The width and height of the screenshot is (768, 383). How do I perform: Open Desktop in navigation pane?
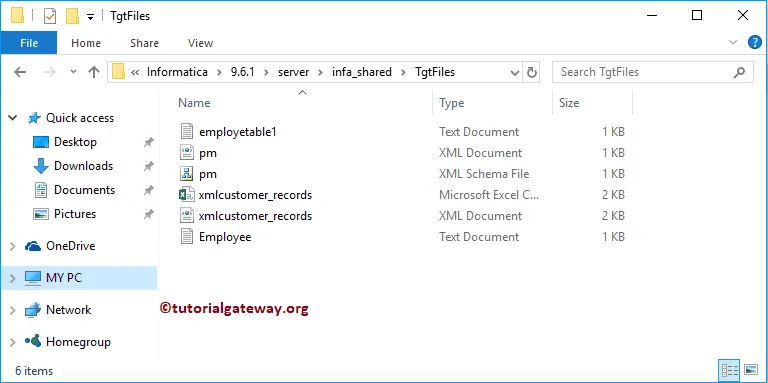[x=75, y=142]
